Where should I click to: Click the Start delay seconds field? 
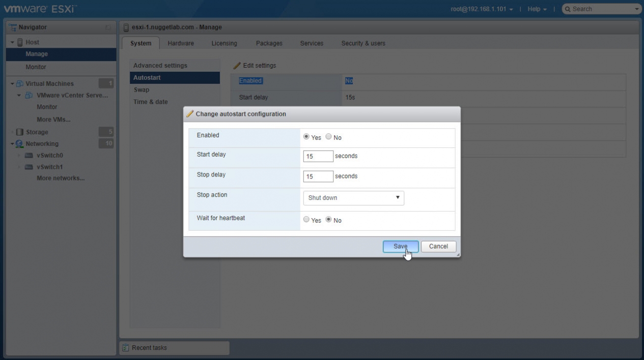click(318, 157)
